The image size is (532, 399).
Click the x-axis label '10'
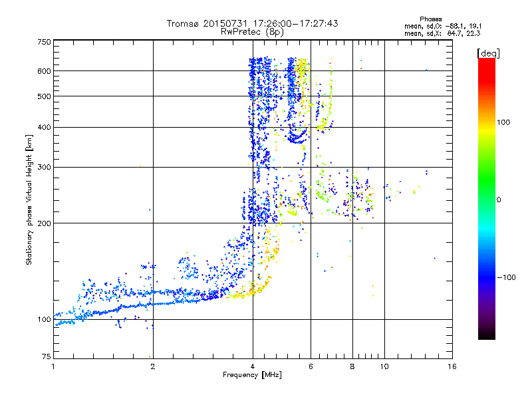coord(384,366)
